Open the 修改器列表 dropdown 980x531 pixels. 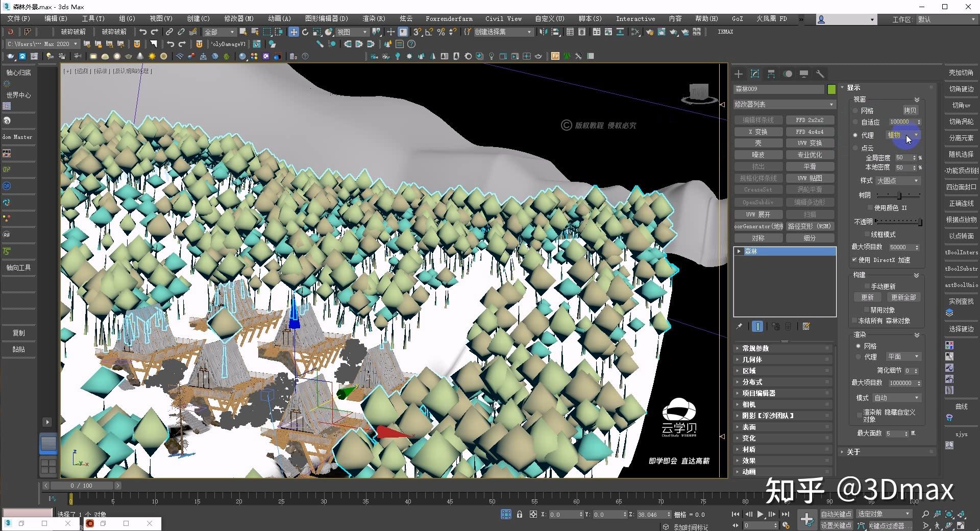[831, 104]
